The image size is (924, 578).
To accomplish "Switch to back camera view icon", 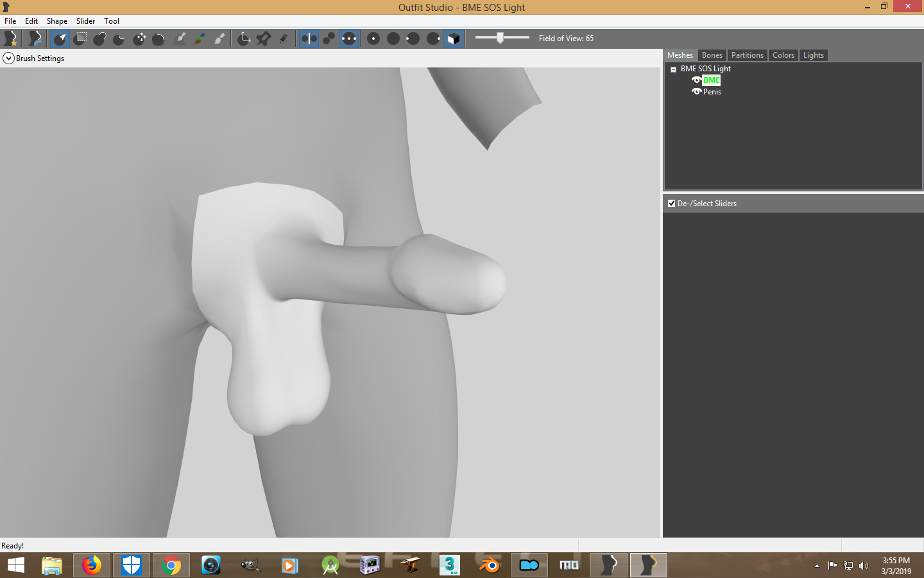I will pos(393,39).
